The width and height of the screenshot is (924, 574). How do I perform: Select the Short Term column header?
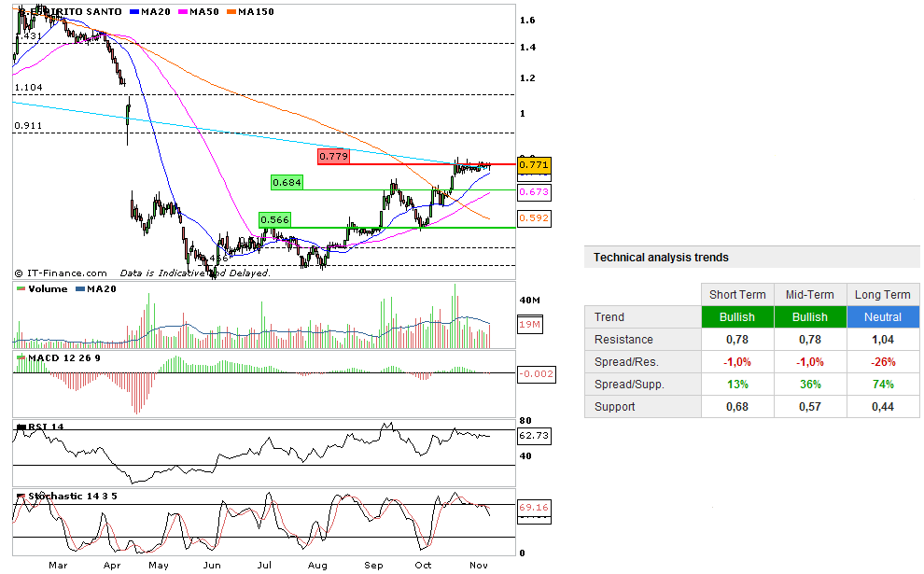tap(737, 295)
